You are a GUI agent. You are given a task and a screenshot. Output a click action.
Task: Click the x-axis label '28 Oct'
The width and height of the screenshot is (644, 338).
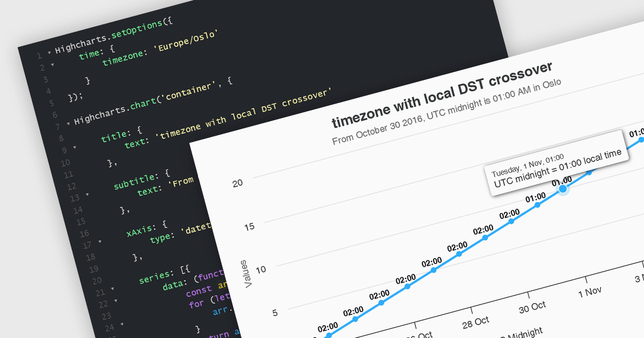click(x=475, y=322)
